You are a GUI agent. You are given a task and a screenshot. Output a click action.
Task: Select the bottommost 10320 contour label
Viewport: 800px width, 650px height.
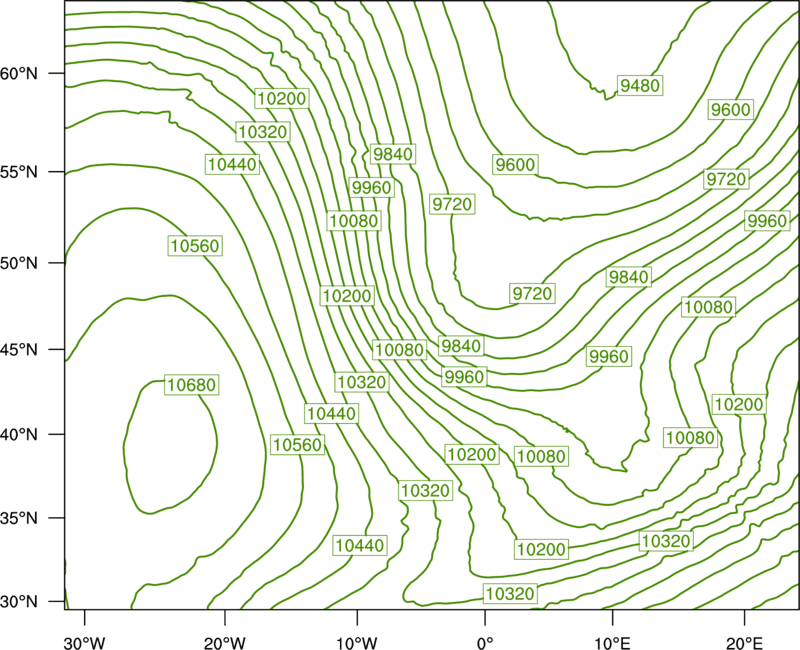click(510, 593)
